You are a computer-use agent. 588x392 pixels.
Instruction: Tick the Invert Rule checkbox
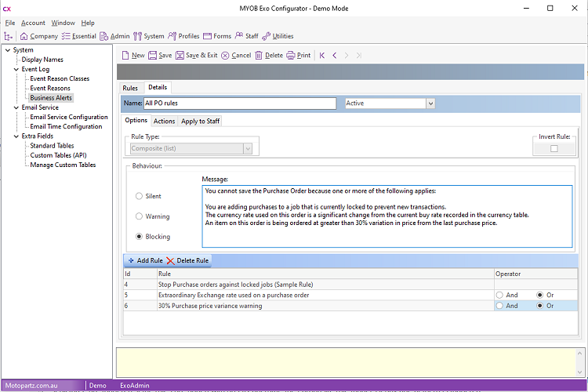[554, 148]
